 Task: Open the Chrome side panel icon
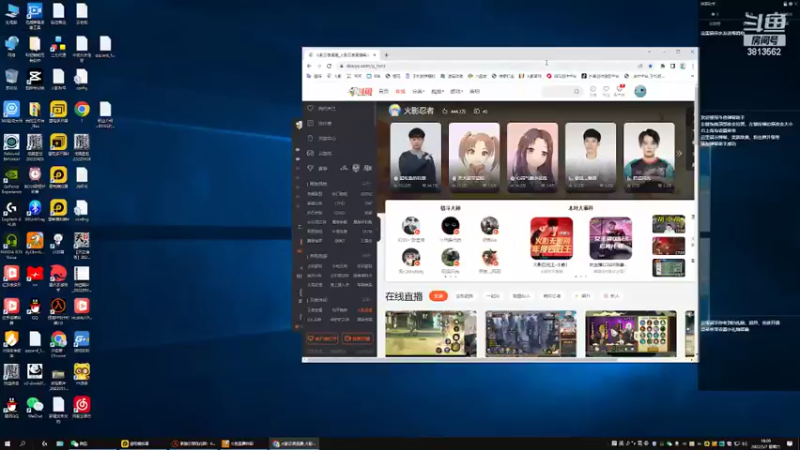click(672, 66)
